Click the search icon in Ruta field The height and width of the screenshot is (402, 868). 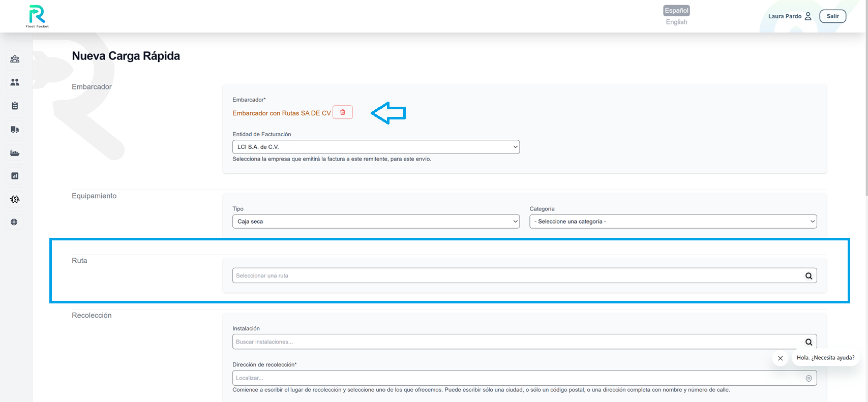pyautogui.click(x=809, y=276)
